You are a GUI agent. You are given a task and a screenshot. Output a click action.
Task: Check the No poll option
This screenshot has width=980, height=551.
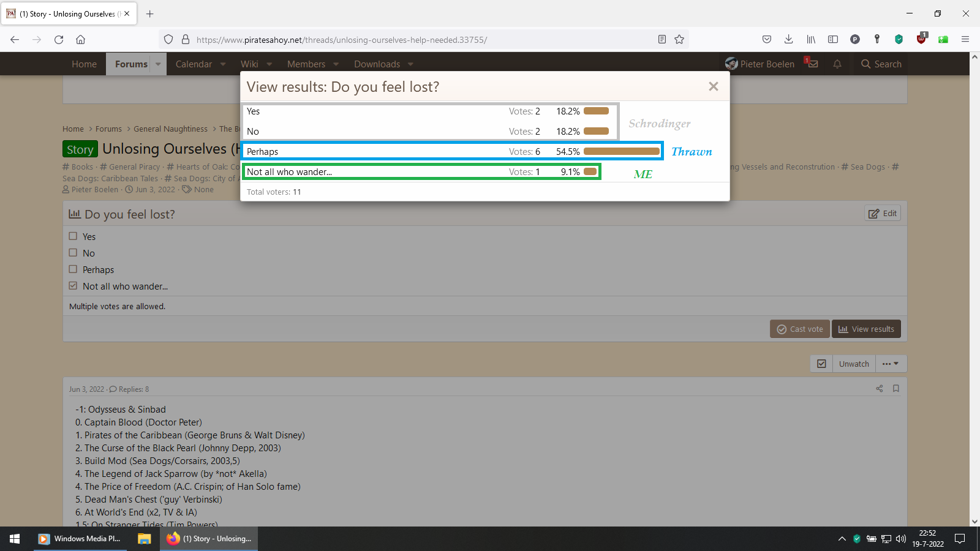click(x=73, y=253)
